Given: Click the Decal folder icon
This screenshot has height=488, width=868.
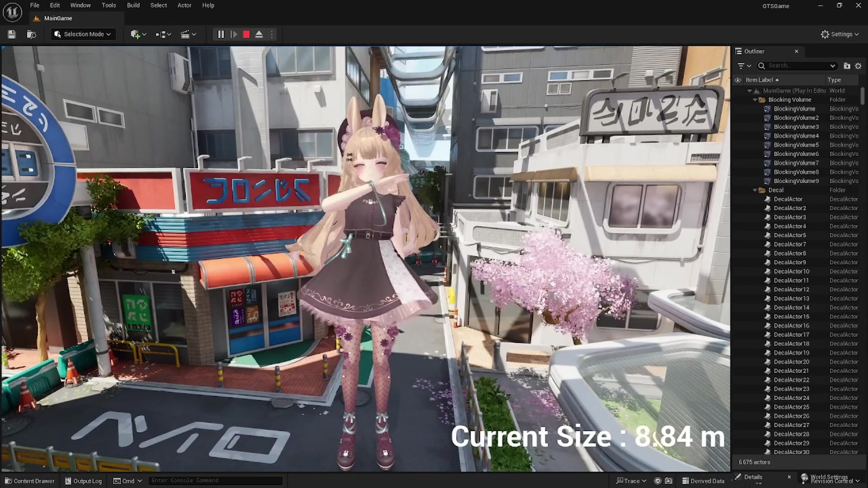Looking at the screenshot, I should [762, 190].
